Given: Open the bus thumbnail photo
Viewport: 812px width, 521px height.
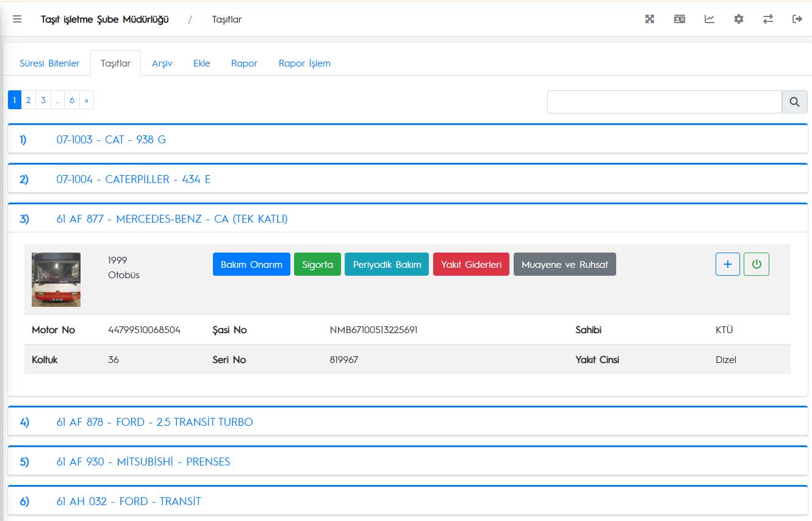Looking at the screenshot, I should click(56, 279).
